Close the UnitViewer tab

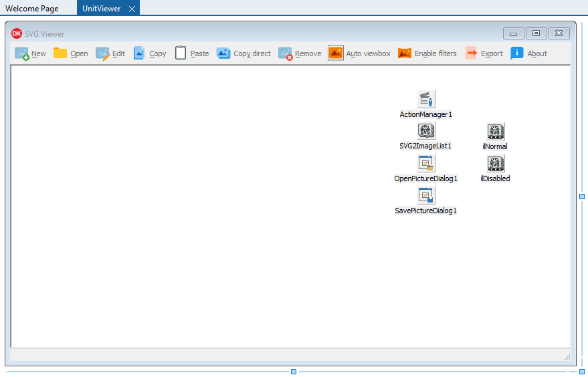click(132, 9)
